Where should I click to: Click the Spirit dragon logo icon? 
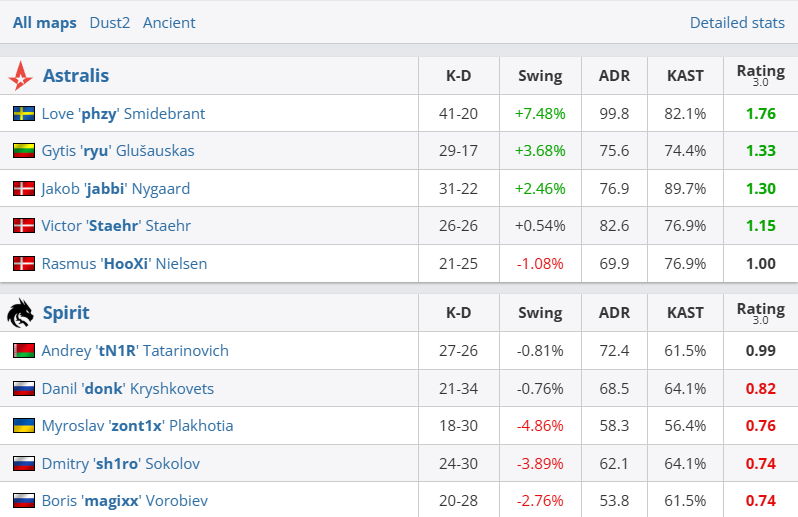click(20, 313)
